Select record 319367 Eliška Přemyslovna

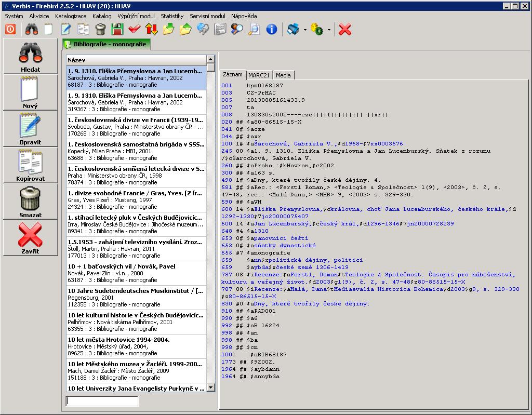tap(136, 102)
